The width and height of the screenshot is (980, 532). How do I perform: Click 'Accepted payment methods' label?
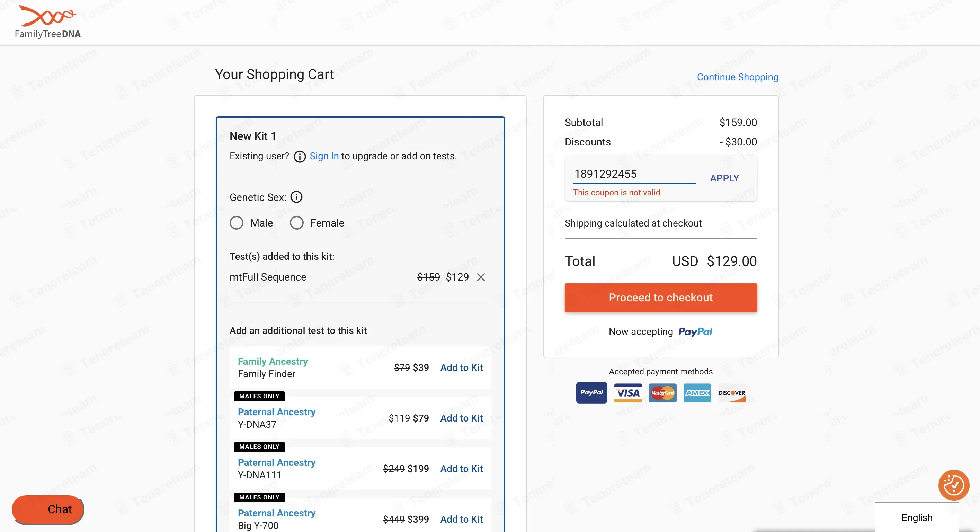(660, 372)
